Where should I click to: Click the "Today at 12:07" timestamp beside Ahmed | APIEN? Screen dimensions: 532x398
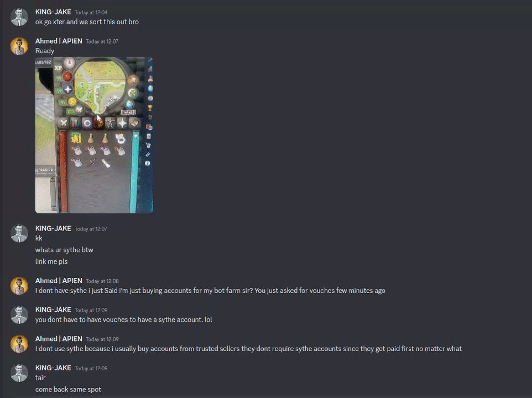point(102,41)
